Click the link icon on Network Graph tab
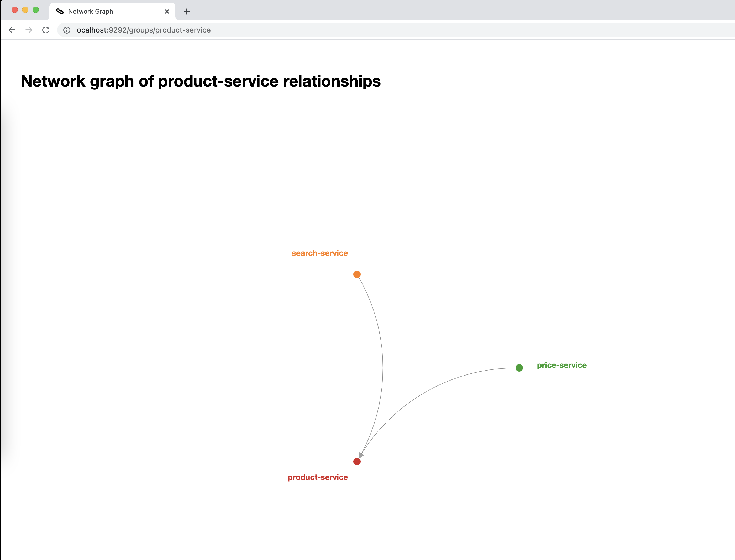This screenshot has height=560, width=735. (60, 12)
